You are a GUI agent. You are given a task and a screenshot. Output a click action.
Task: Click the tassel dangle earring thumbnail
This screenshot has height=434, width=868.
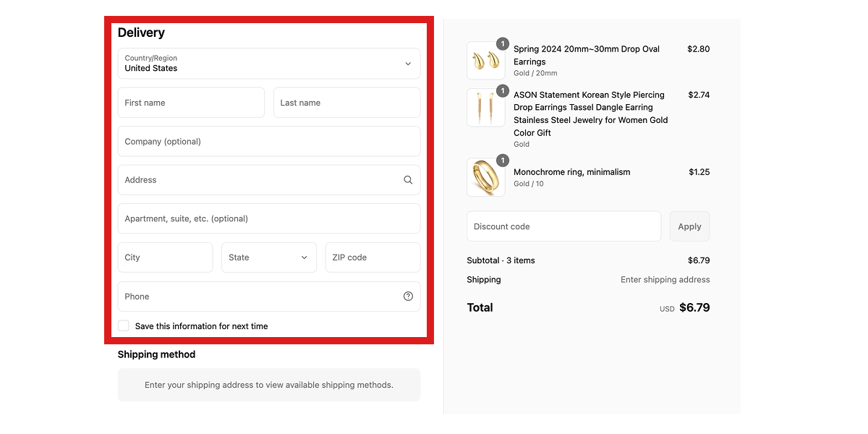(x=485, y=108)
